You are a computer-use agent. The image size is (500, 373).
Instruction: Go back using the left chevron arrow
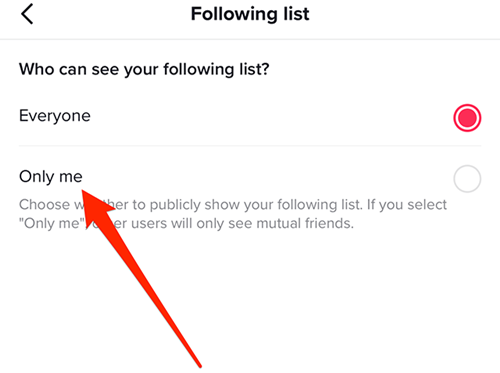[x=27, y=14]
